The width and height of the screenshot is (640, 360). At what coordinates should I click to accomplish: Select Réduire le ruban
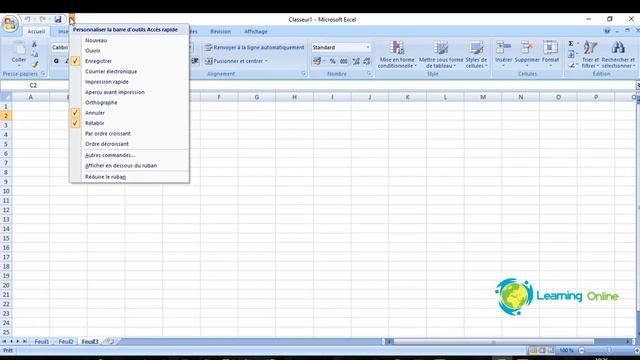pos(129,177)
